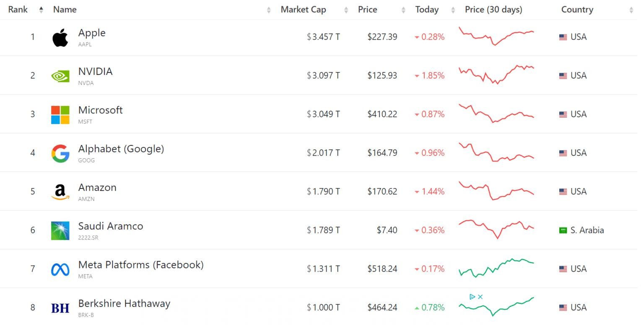This screenshot has width=644, height=325.
Task: Click the S. Arabia flag icon
Action: tap(563, 230)
